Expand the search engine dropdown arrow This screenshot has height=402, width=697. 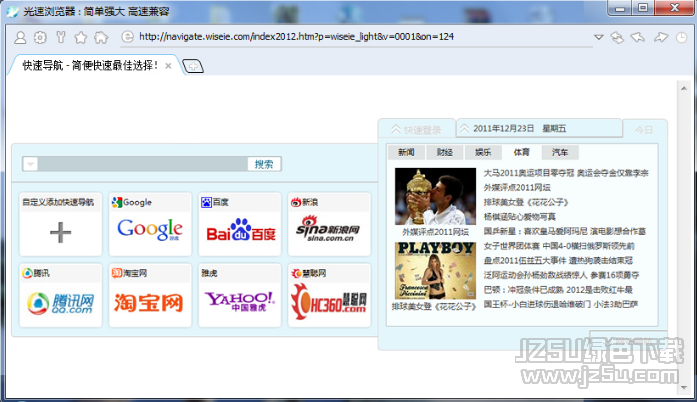[30, 164]
